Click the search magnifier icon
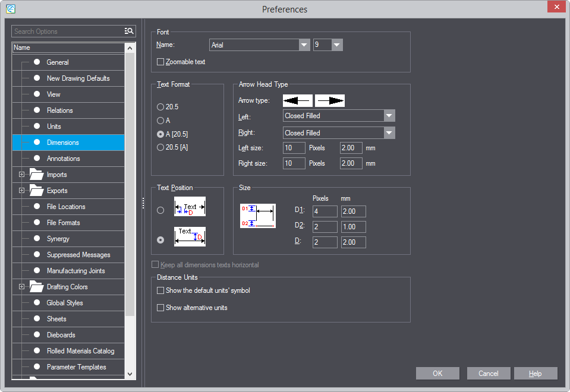Viewport: 570px width, 392px height. [129, 31]
